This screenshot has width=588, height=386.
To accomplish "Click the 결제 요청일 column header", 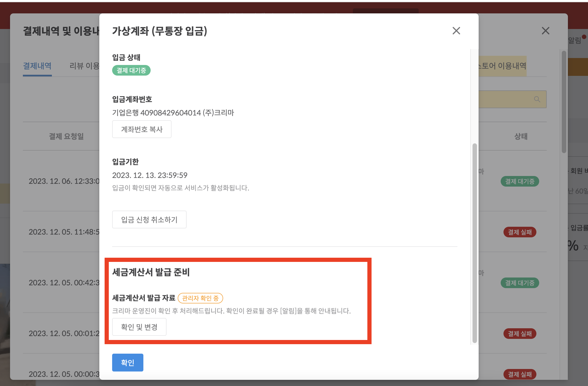I will (x=66, y=136).
